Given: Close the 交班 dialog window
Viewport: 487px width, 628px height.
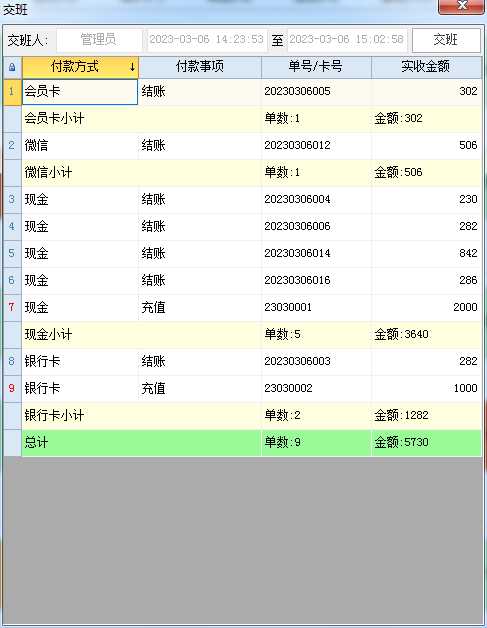Looking at the screenshot, I should 461,6.
